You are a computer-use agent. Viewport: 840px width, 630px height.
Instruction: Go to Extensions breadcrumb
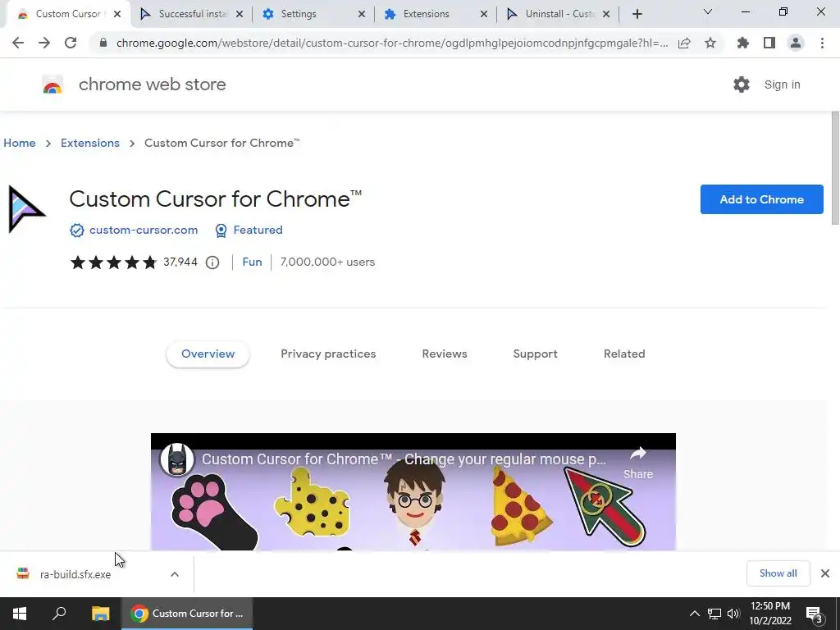90,143
